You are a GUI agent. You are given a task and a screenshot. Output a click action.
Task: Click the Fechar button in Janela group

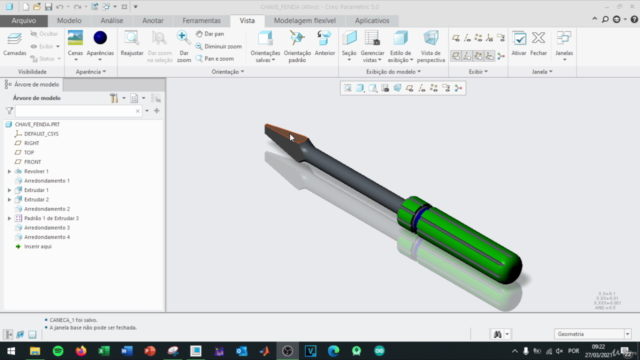[x=538, y=44]
